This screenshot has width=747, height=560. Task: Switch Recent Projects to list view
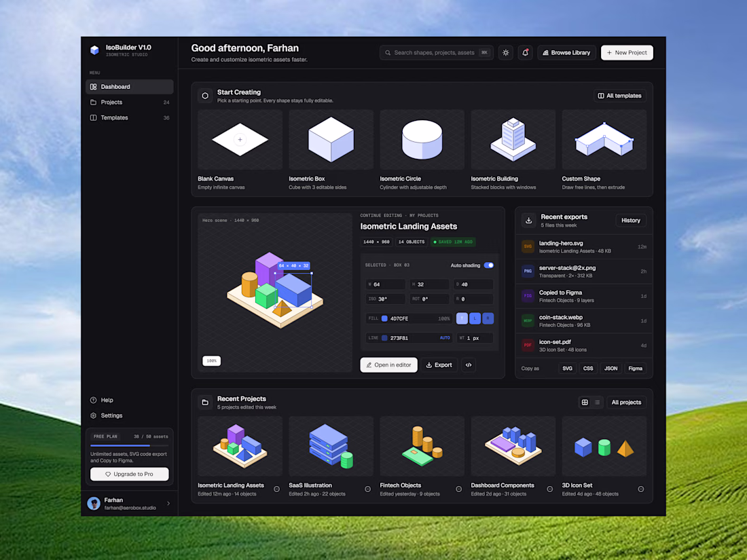click(598, 403)
